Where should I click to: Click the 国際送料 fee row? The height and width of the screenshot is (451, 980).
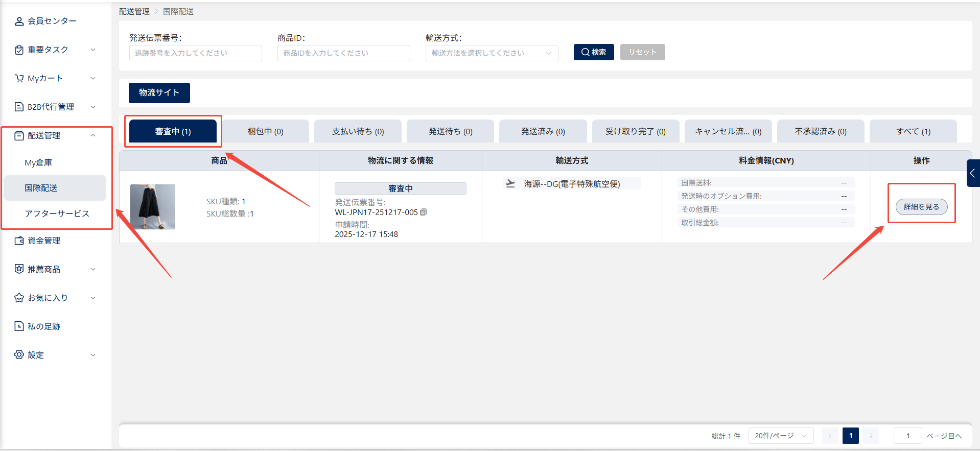(x=766, y=183)
